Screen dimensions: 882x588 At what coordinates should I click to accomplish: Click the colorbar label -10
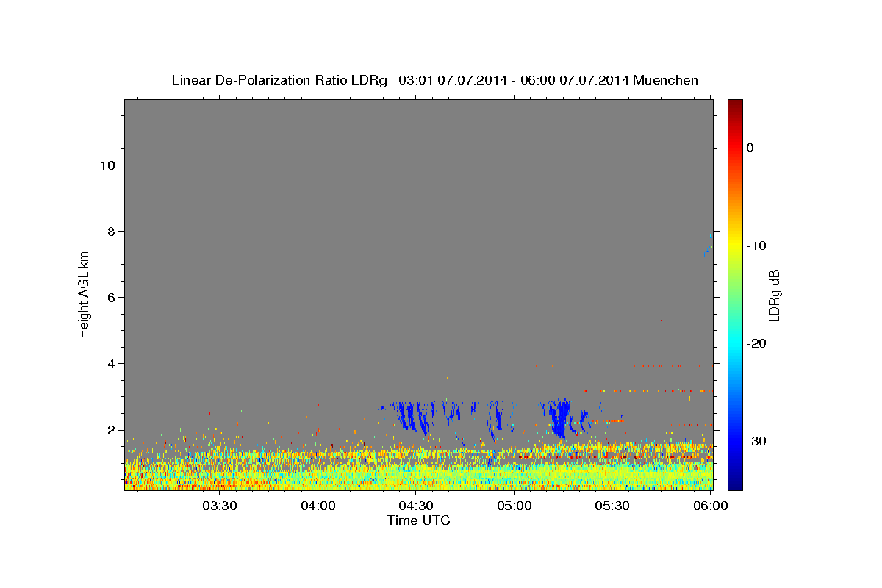[756, 245]
